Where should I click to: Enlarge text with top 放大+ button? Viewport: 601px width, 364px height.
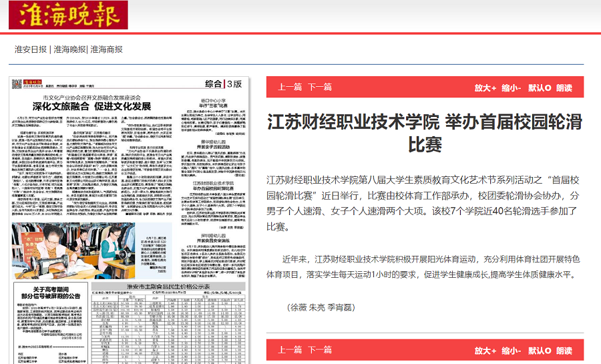(485, 88)
